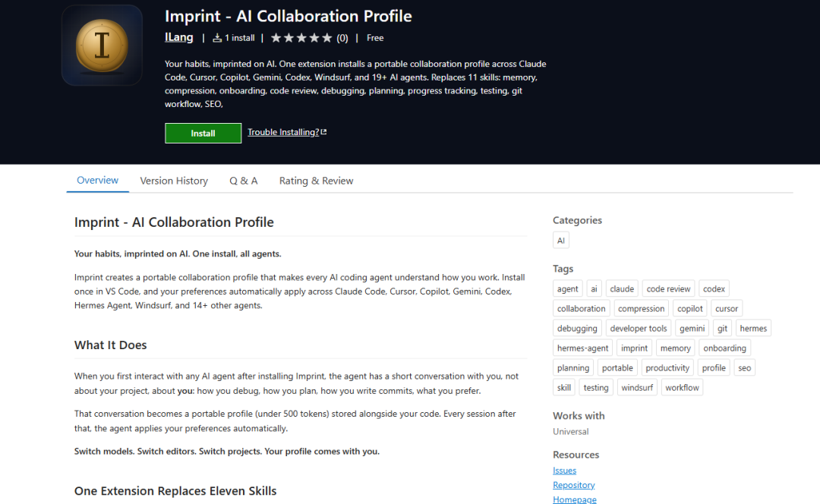This screenshot has height=504, width=820.
Task: Click the Free price label
Action: pyautogui.click(x=375, y=38)
